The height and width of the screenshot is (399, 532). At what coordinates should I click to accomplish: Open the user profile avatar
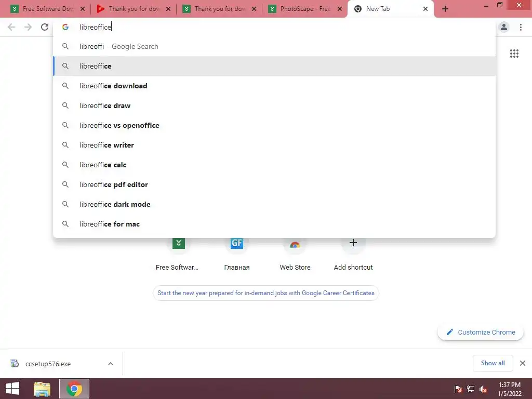pyautogui.click(x=504, y=27)
